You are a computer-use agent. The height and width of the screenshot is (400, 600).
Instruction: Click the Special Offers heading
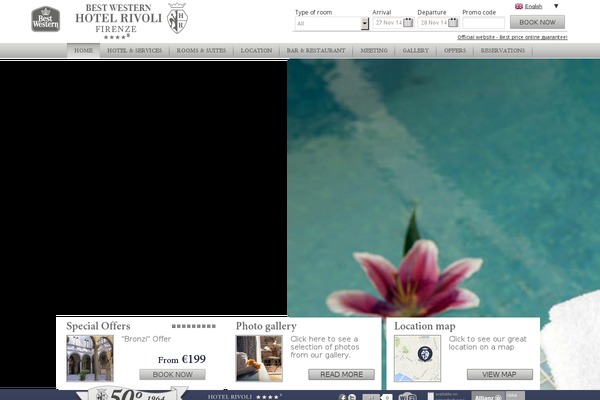(98, 326)
